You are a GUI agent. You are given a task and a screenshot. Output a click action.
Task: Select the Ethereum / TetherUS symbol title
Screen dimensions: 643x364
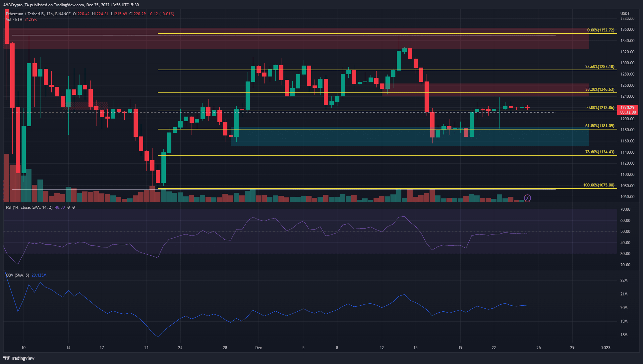25,14
